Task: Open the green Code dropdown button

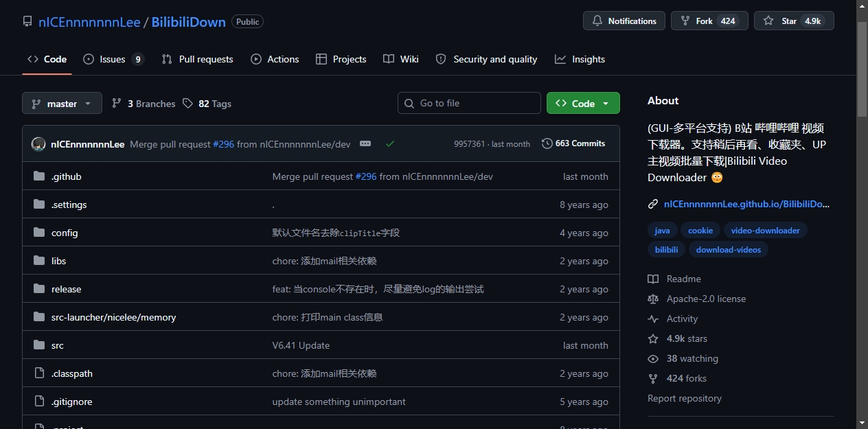Action: coord(583,103)
